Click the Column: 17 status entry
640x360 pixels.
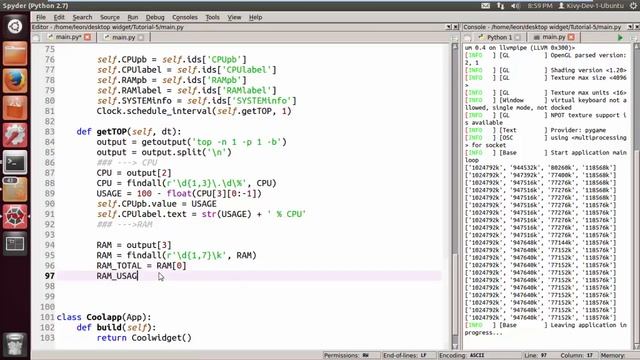[x=576, y=356]
